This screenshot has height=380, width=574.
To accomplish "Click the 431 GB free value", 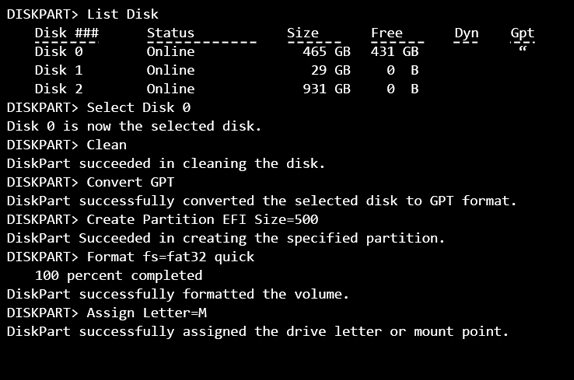I will coord(395,52).
